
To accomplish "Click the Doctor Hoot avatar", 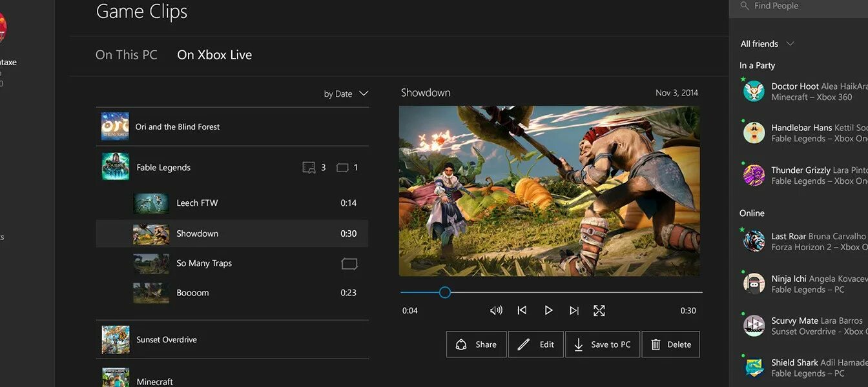I will [x=754, y=91].
